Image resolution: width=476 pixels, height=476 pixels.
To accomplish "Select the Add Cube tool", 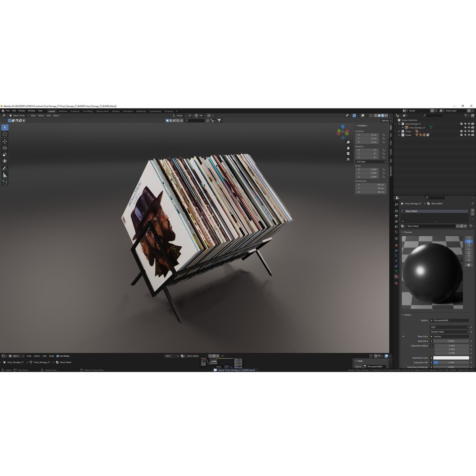I will tap(5, 182).
